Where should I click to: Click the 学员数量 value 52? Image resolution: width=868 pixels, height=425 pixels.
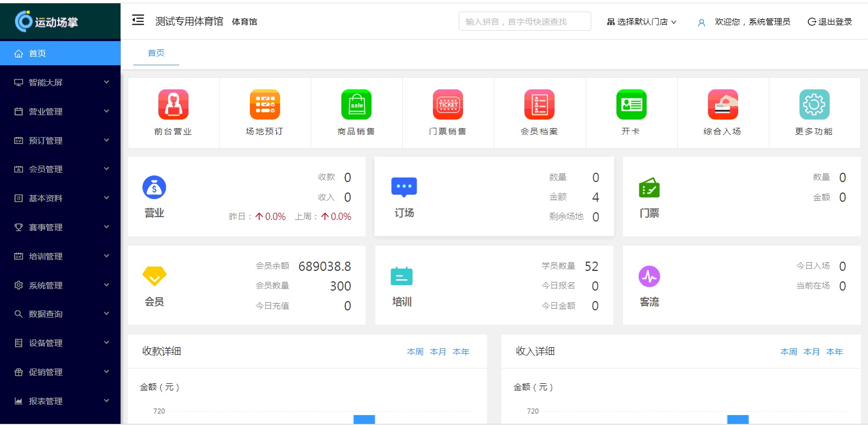point(592,267)
